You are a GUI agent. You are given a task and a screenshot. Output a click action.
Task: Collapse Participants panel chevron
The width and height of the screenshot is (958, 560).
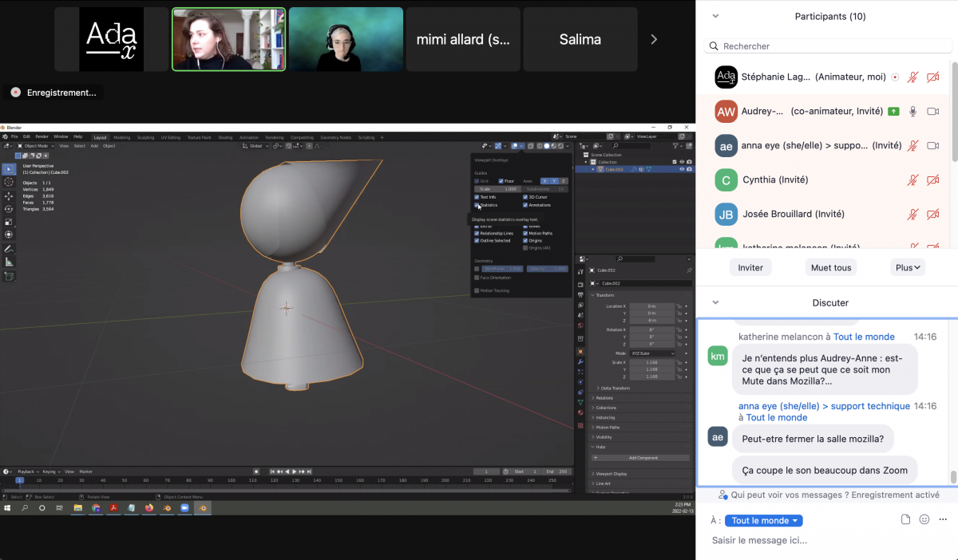(x=715, y=16)
